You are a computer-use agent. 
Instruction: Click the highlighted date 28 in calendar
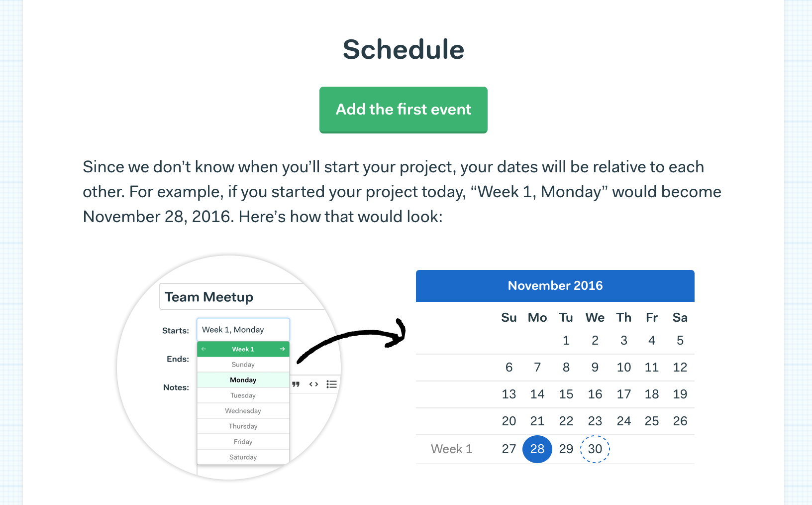537,449
